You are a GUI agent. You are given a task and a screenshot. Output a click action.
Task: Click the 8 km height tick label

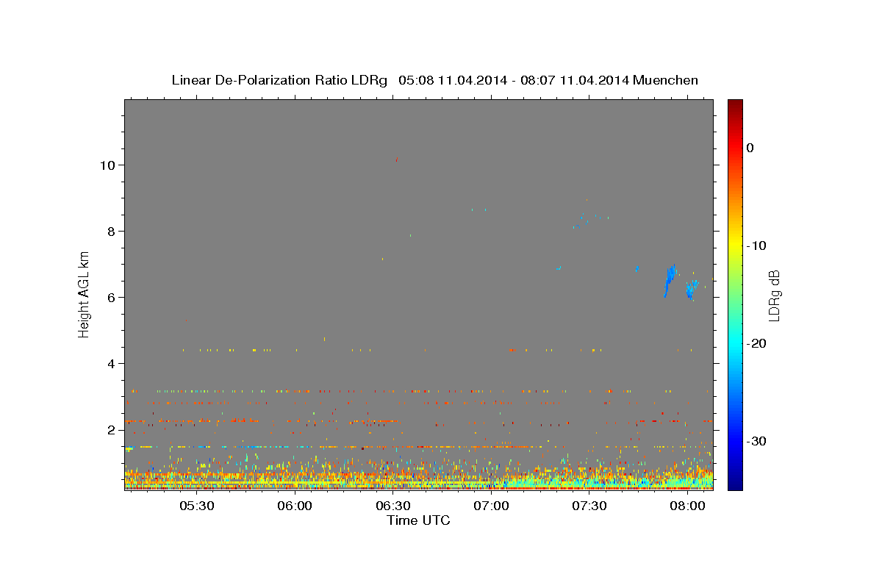point(111,231)
